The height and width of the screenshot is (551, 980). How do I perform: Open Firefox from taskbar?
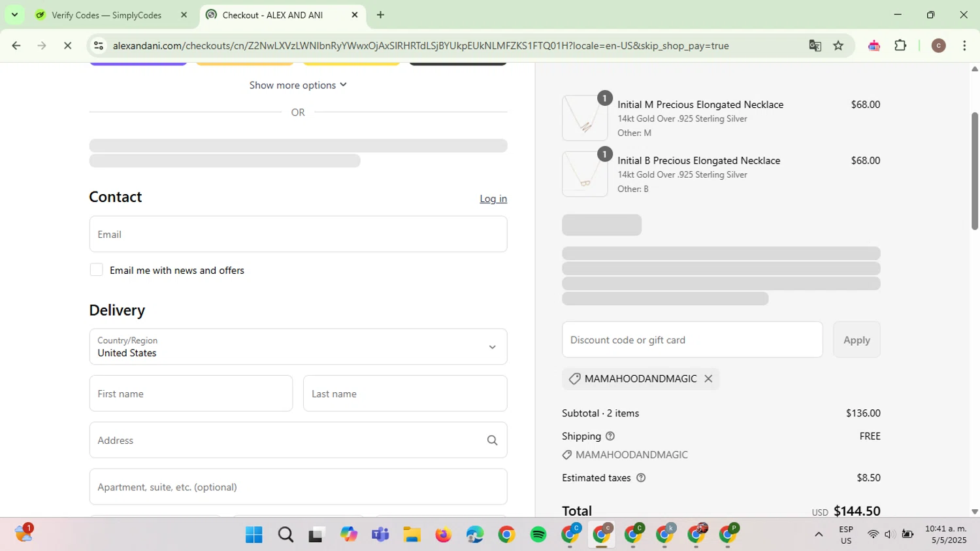point(443,535)
